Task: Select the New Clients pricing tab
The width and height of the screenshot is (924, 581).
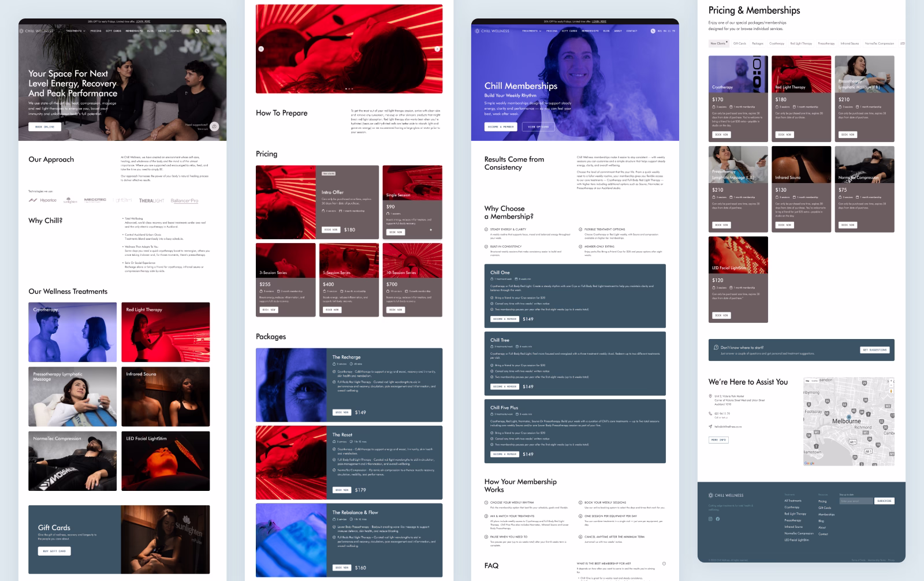Action: point(719,43)
